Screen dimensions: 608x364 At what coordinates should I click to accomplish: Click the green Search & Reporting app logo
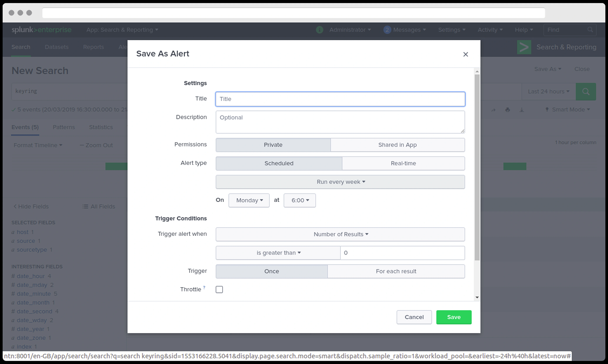click(x=524, y=47)
